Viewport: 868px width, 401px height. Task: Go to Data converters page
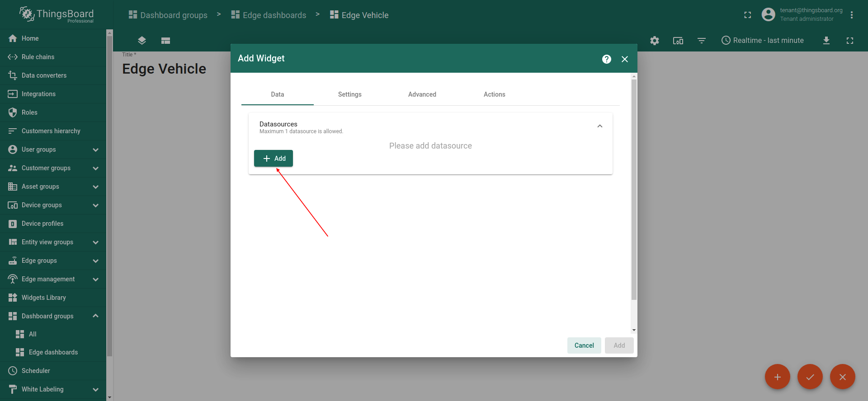click(x=53, y=75)
